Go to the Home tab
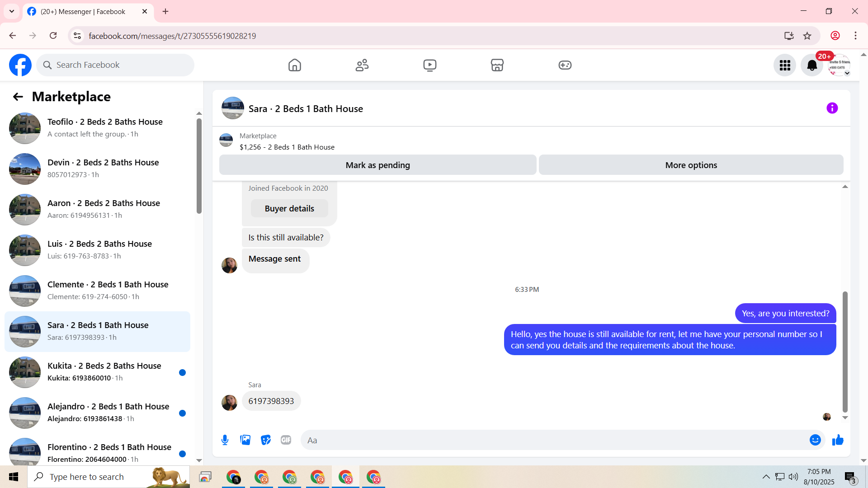The height and width of the screenshot is (488, 868). coord(294,66)
